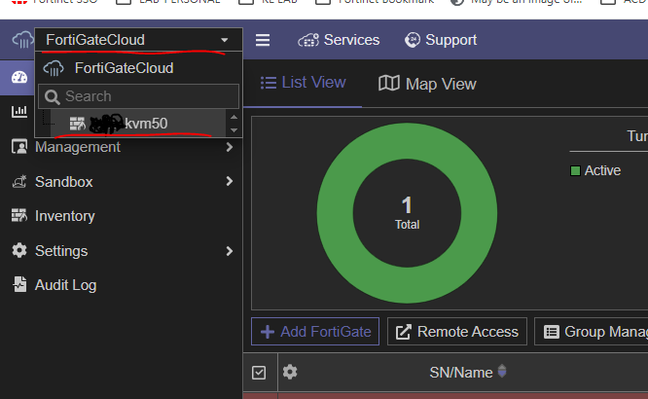Screen dimensions: 648x399
Task: Click the Settings gear sidebar icon
Action: [x=19, y=251]
